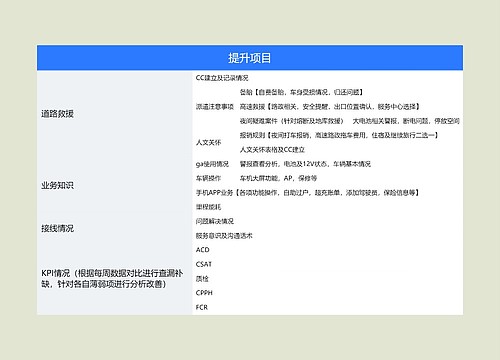Image resolution: width=500 pixels, height=360 pixels.
Task: Click the 服务意识及沟通话术 entry
Action: (224, 236)
